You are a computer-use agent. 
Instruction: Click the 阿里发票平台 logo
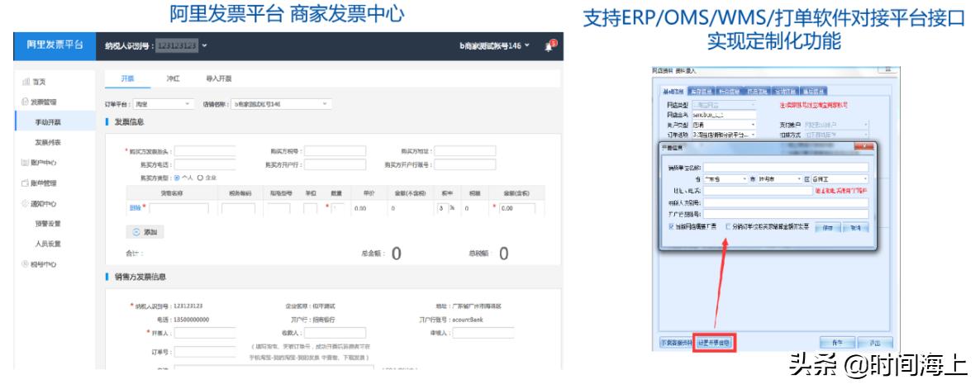pos(55,46)
